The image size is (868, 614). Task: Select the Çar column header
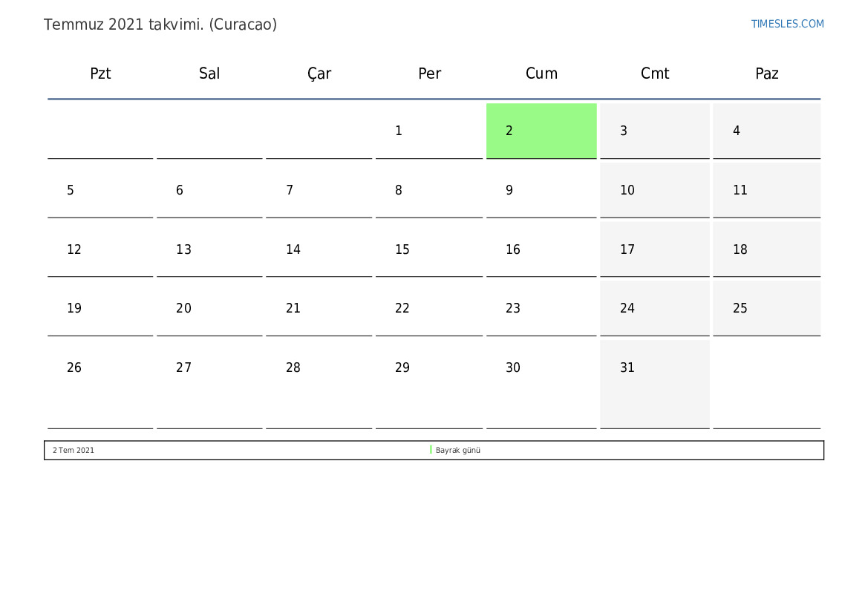(x=319, y=74)
